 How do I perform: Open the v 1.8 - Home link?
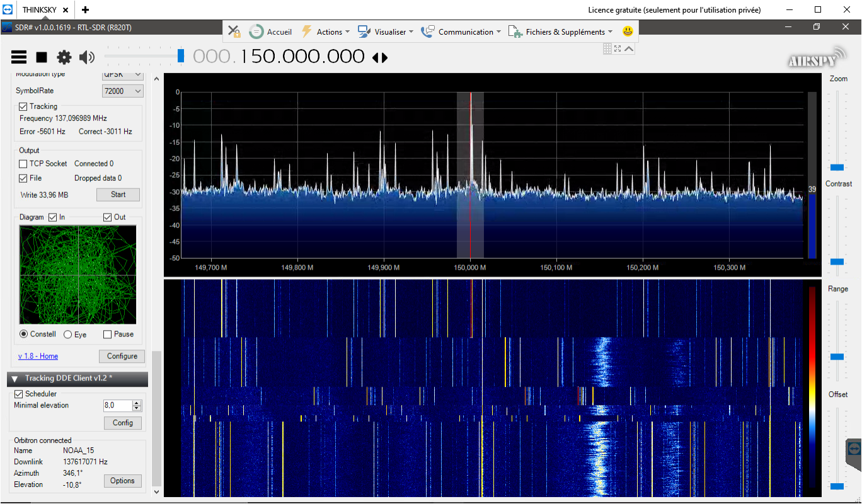coord(38,356)
